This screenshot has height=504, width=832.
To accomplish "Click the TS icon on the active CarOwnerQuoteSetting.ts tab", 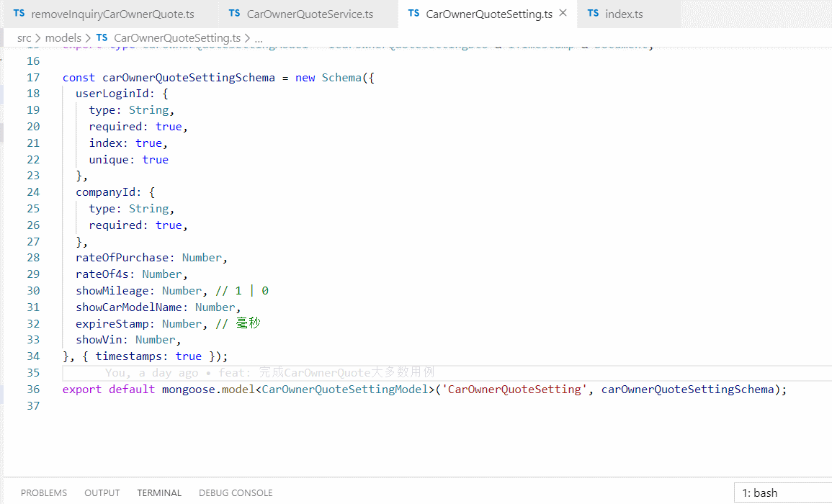I will coord(415,13).
